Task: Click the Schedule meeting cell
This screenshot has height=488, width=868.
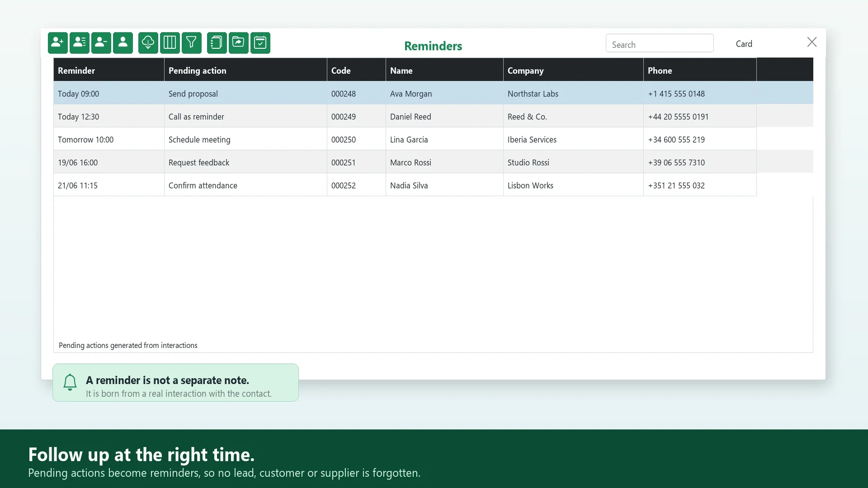Action: pos(245,140)
